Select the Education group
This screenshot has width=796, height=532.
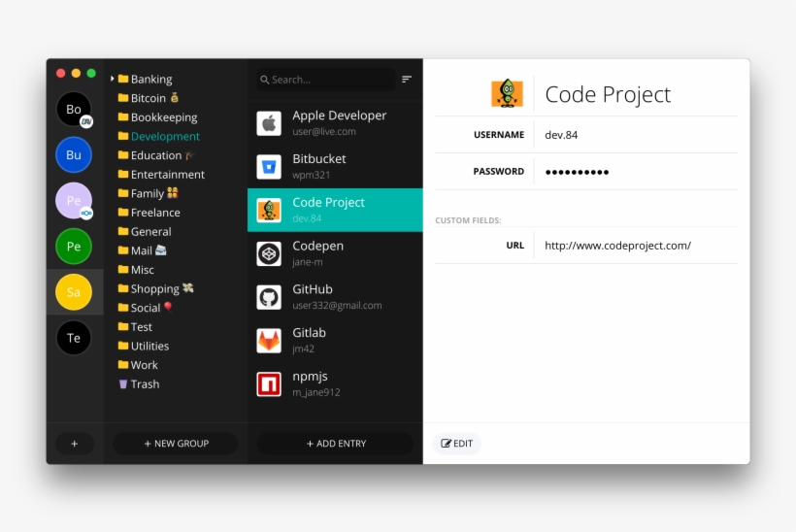click(x=156, y=155)
